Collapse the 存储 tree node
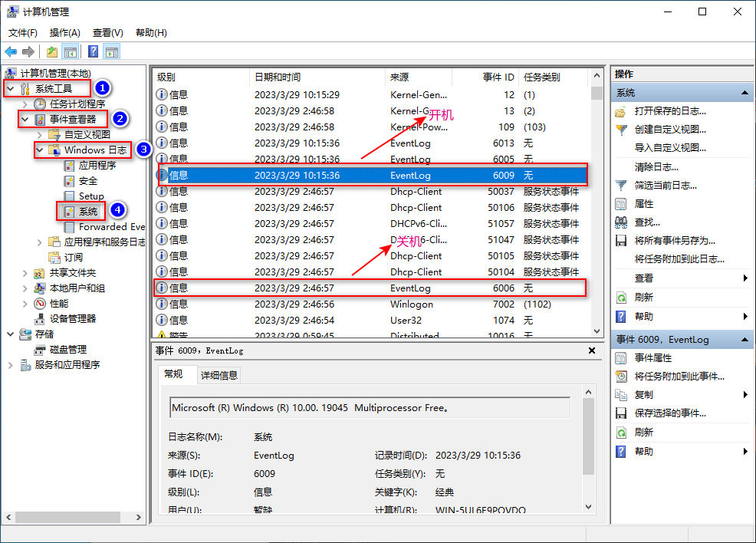756x543 pixels. point(10,334)
